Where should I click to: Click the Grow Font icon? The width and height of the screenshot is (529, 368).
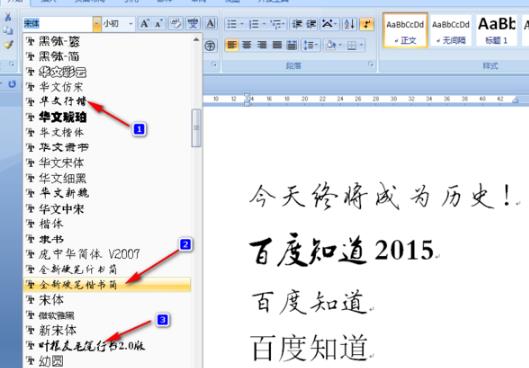click(144, 24)
